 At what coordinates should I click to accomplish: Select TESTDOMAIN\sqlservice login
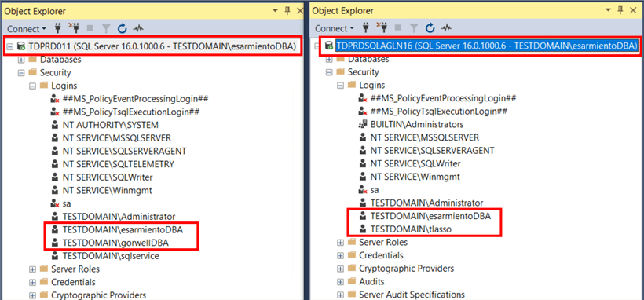111,256
